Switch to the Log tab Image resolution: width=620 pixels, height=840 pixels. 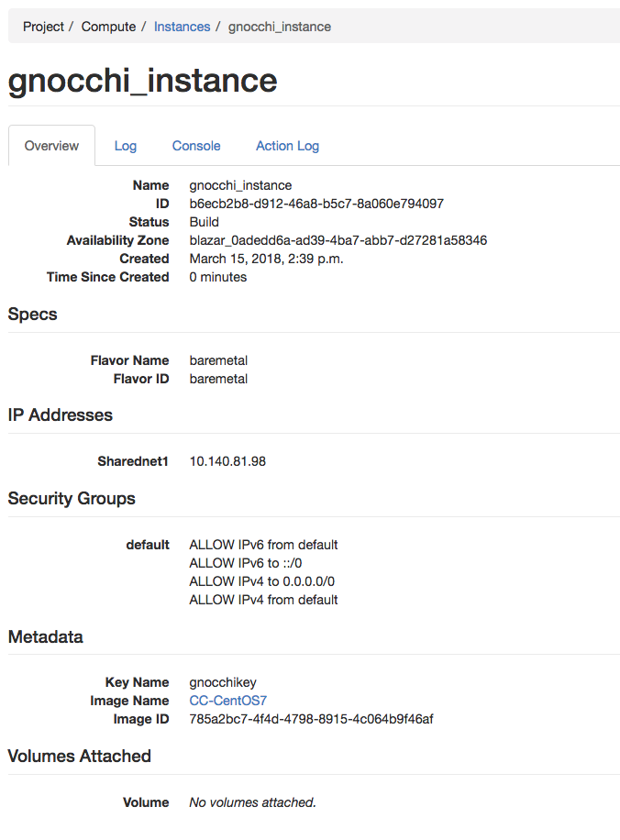tap(126, 146)
